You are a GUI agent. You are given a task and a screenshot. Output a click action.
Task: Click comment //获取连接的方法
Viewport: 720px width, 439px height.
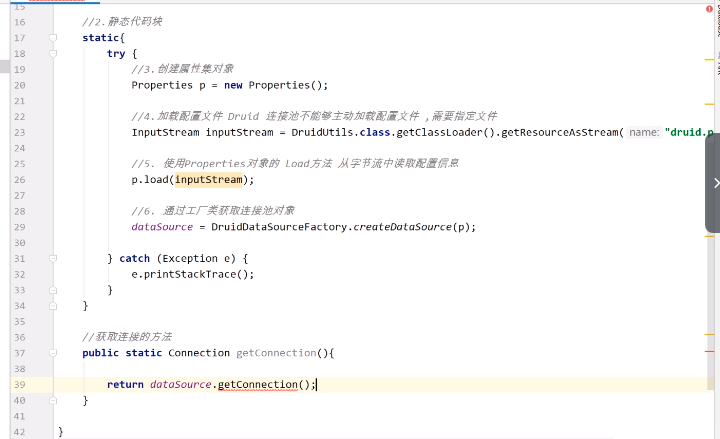coord(127,337)
